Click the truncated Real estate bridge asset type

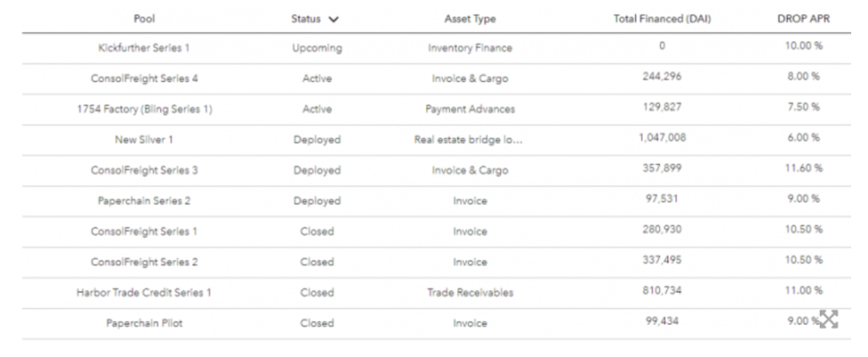click(470, 139)
